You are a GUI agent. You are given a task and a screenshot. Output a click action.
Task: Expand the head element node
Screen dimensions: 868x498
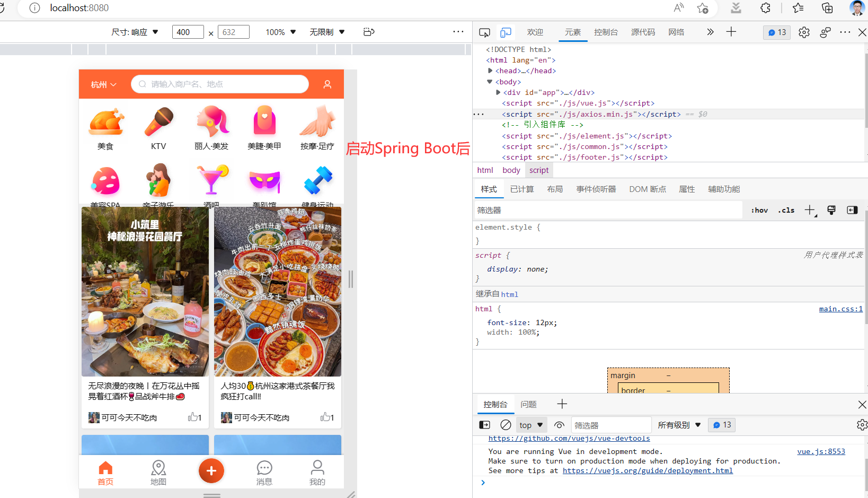click(490, 71)
